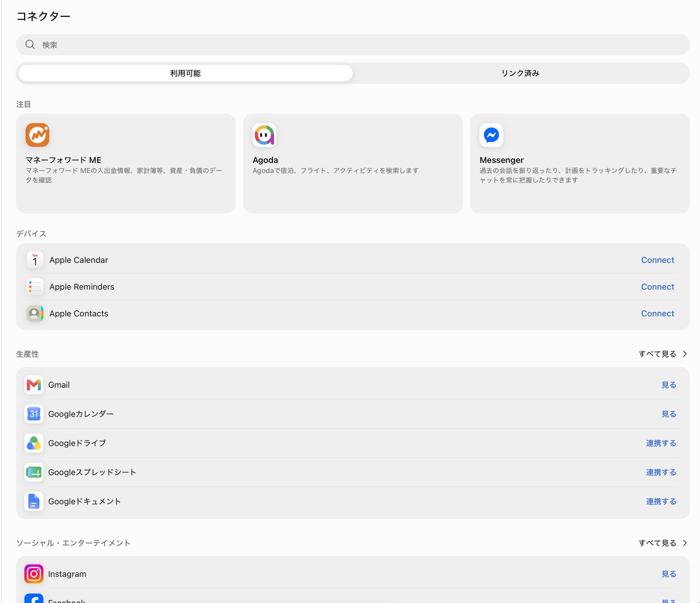Image resolution: width=700 pixels, height=603 pixels.
Task: Open the Agoda featured card description
Action: coord(336,171)
